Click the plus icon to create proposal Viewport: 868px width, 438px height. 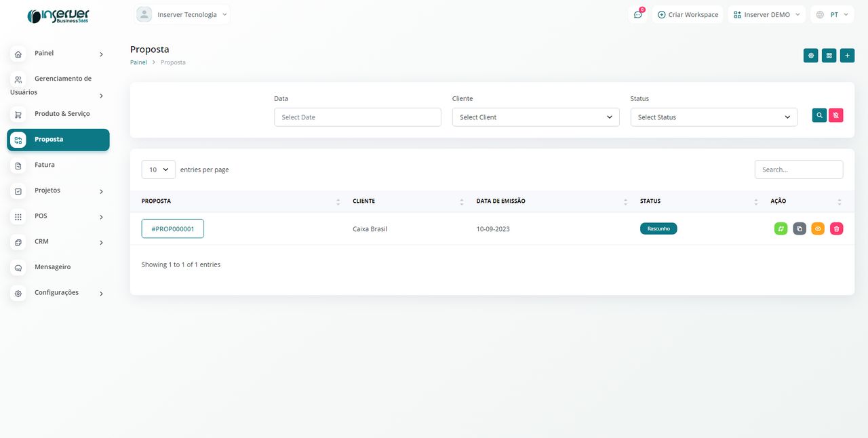847,56
